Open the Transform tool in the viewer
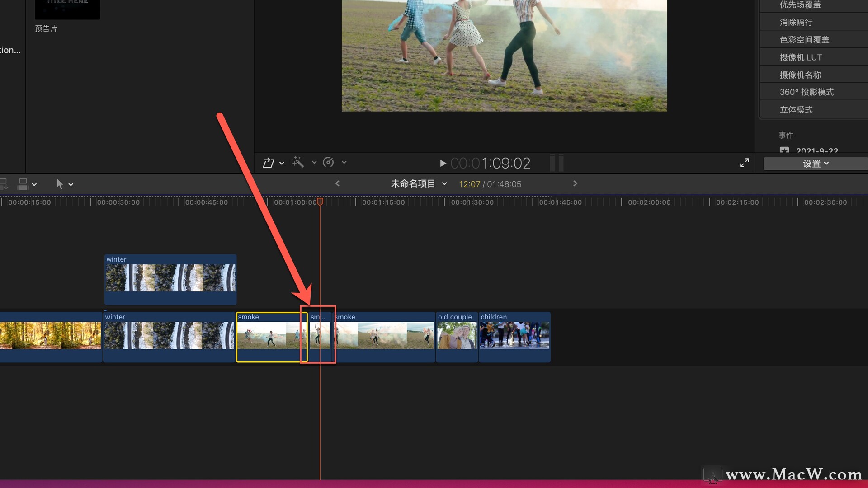 tap(269, 163)
